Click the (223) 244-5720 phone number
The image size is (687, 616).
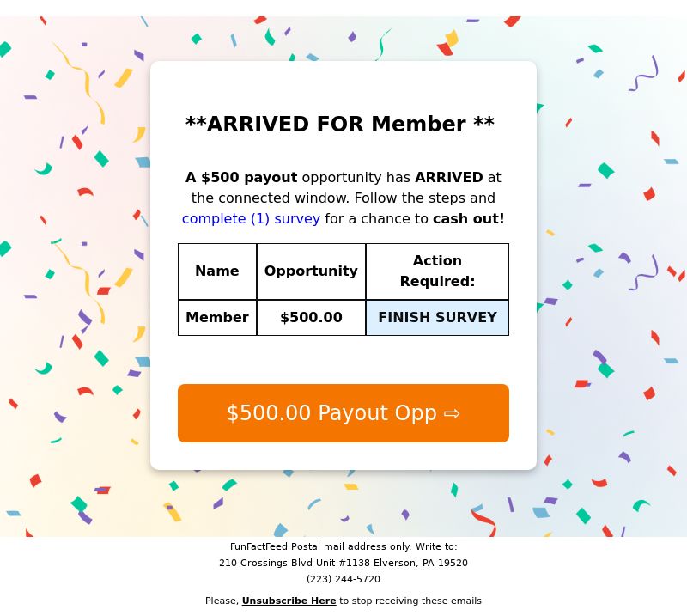click(x=343, y=580)
